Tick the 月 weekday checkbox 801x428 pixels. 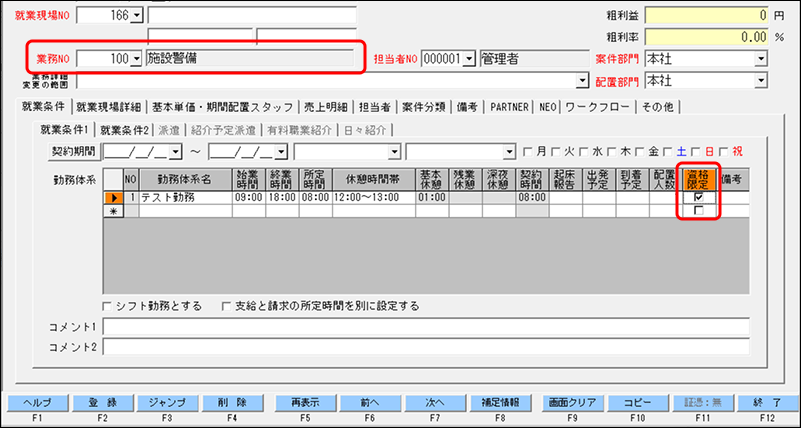tap(528, 152)
